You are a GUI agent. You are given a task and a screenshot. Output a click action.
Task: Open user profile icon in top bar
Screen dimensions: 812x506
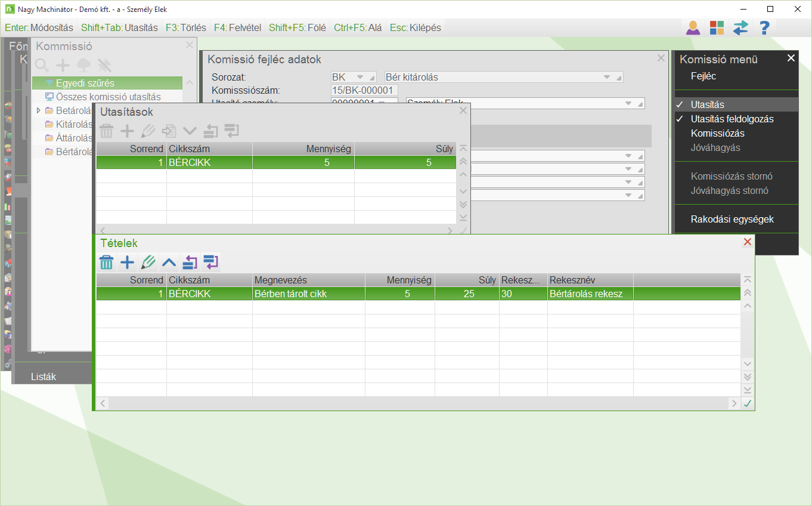coord(693,27)
